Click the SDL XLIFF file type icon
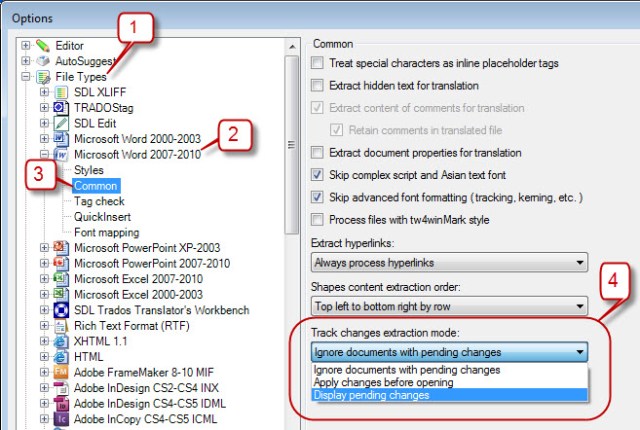 coord(59,92)
